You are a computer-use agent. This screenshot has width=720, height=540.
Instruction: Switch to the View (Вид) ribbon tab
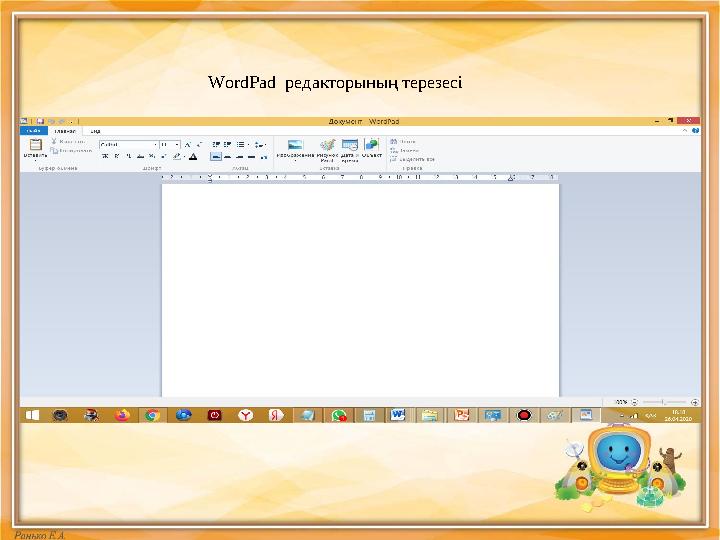tap(95, 131)
